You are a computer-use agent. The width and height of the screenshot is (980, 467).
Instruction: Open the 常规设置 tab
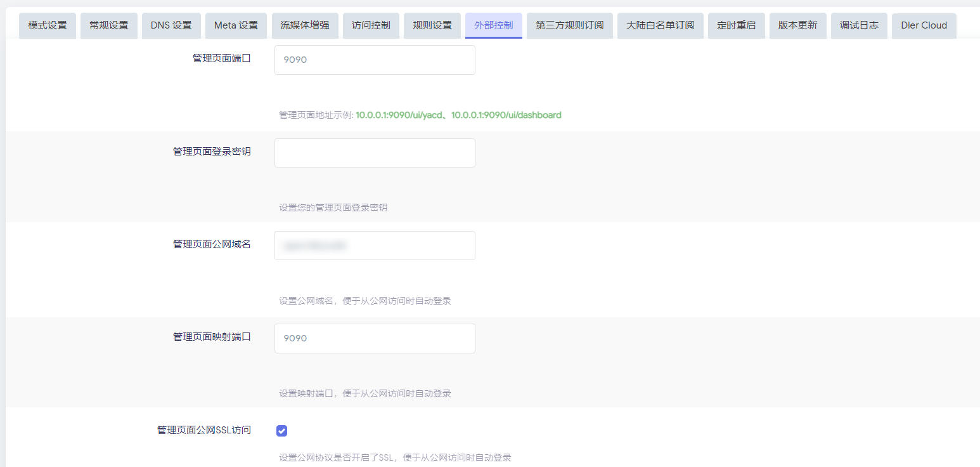coord(108,25)
